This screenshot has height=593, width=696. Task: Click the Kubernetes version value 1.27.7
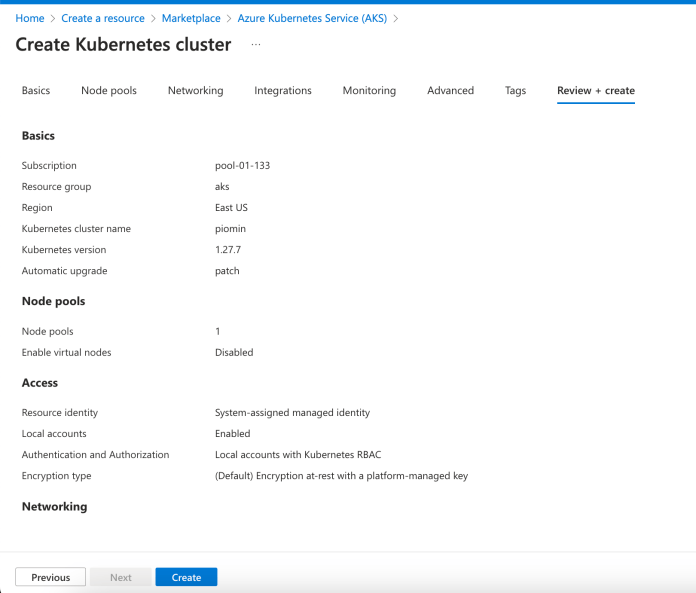[x=230, y=250]
